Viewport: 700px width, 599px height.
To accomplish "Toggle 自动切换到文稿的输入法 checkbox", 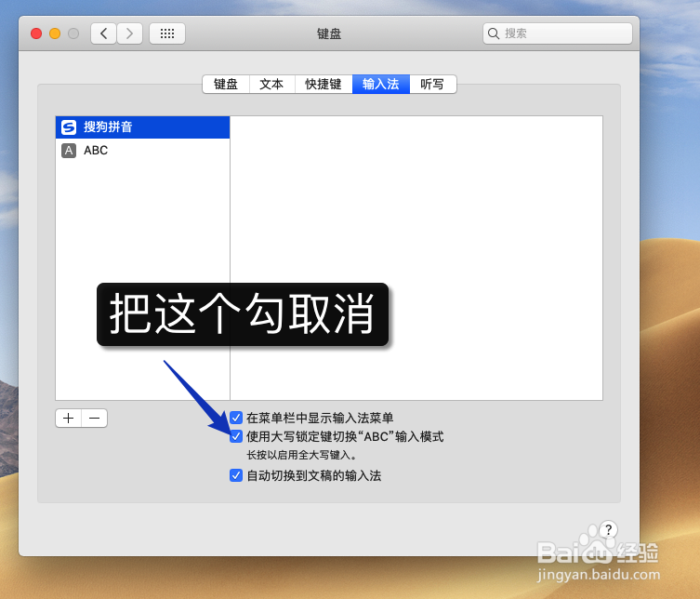I will [x=236, y=475].
